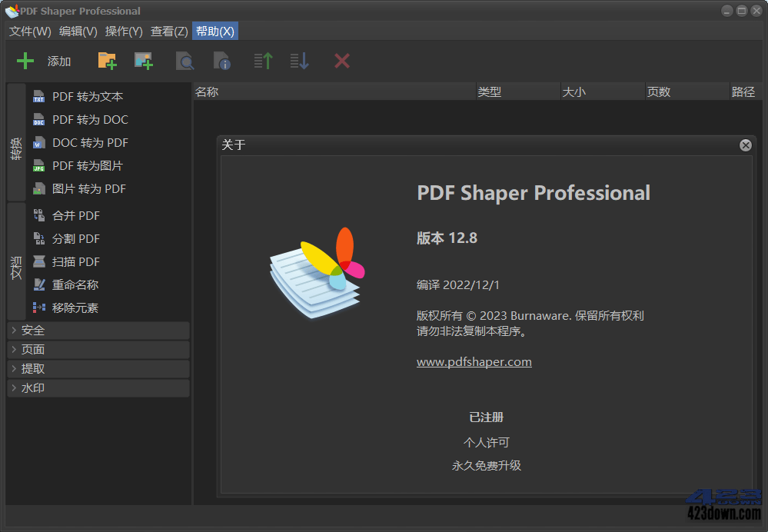Open the 帮助(X) menu
This screenshot has width=768, height=532.
(214, 32)
